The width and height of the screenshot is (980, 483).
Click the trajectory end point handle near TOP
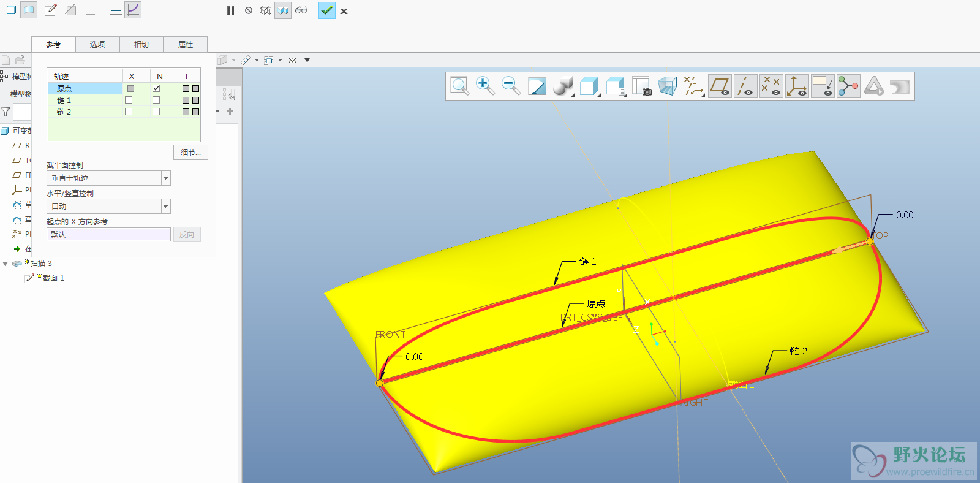pos(870,242)
